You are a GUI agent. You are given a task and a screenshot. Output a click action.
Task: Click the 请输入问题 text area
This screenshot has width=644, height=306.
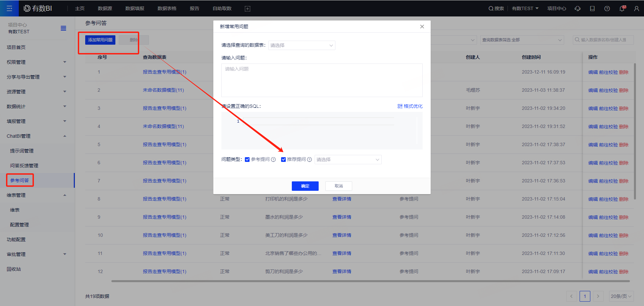tap(322, 80)
